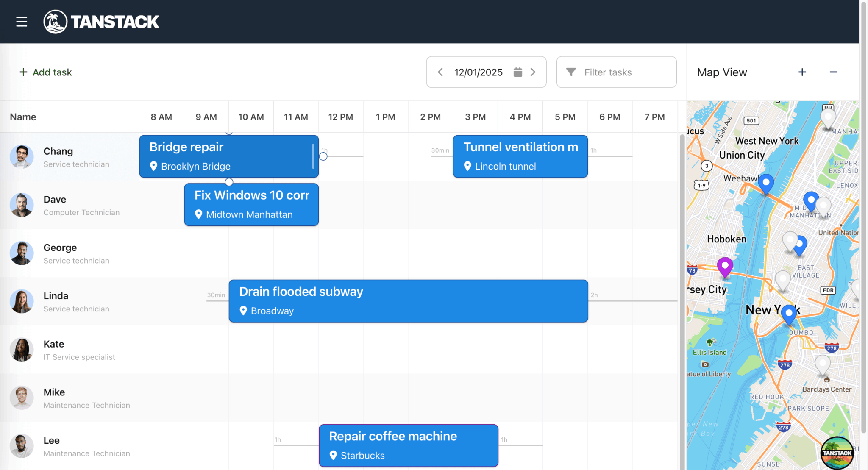Advance to next date with right chevron

tap(533, 72)
